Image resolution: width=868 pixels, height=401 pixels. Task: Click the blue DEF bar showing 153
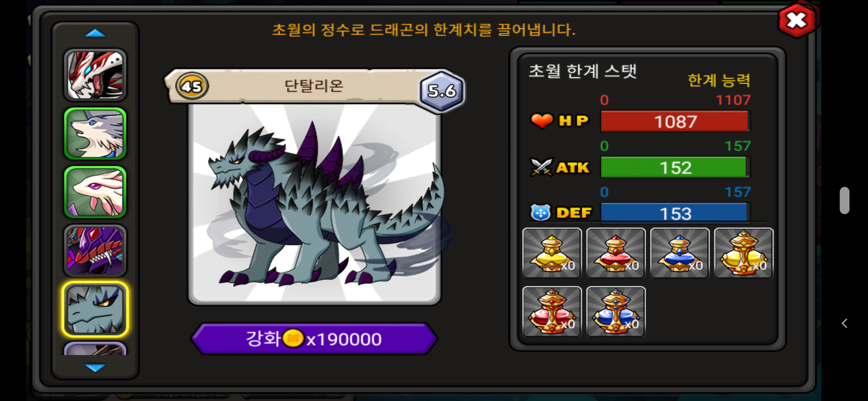tap(675, 213)
